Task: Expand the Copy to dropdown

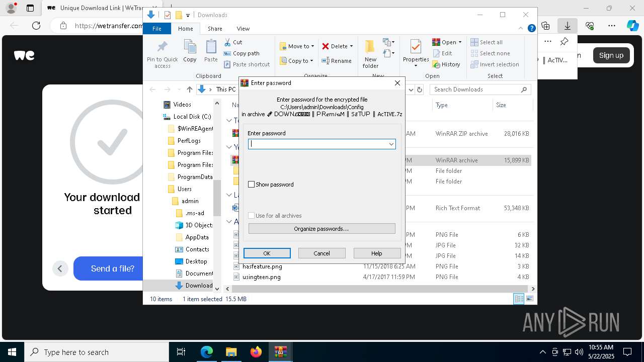Action: (311, 61)
